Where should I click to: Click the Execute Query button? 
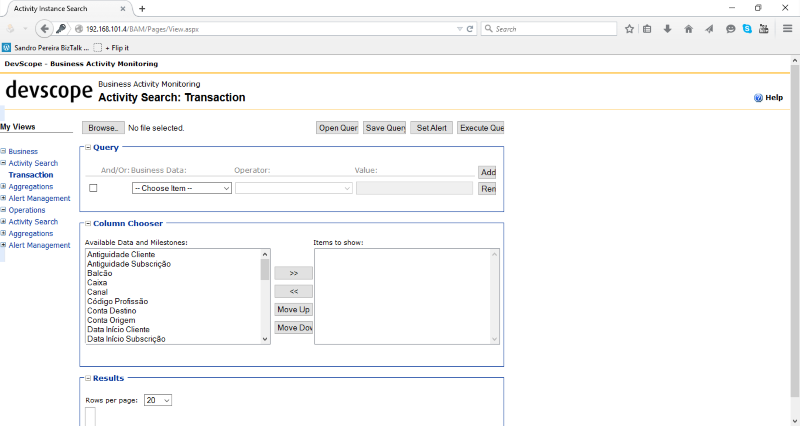(481, 128)
